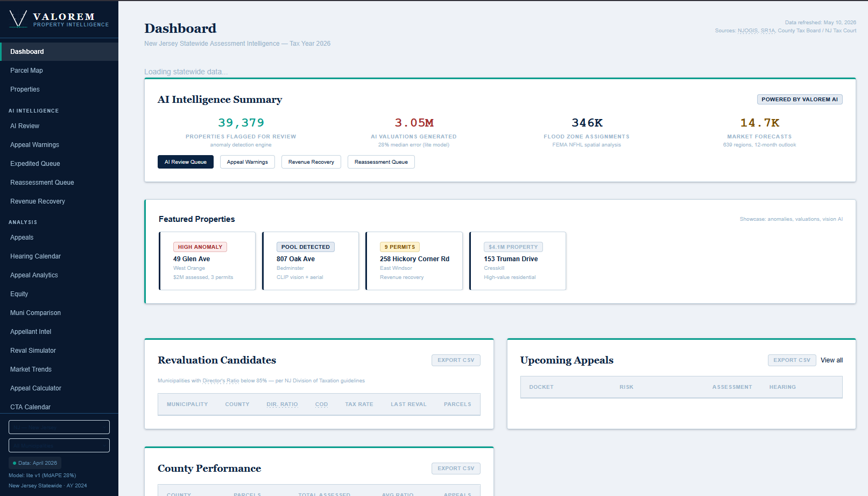The width and height of the screenshot is (868, 496).
Task: Click the 3.05M AI valuations figure
Action: pyautogui.click(x=414, y=123)
